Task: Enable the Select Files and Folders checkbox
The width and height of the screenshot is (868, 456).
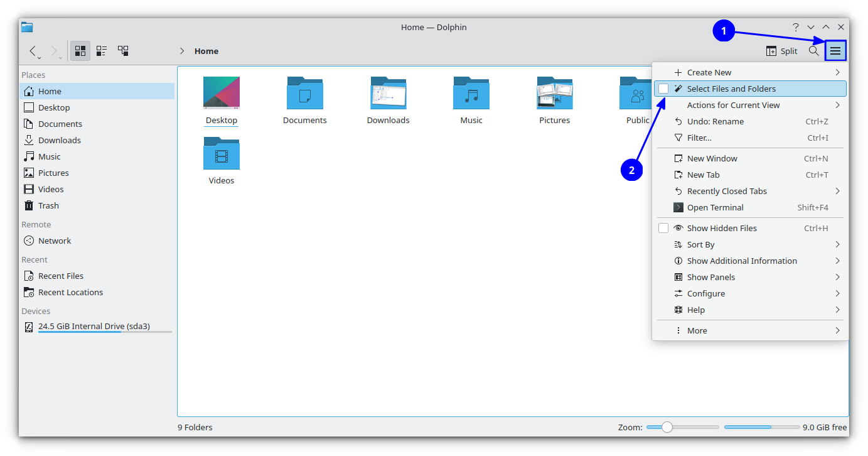Action: [x=663, y=89]
